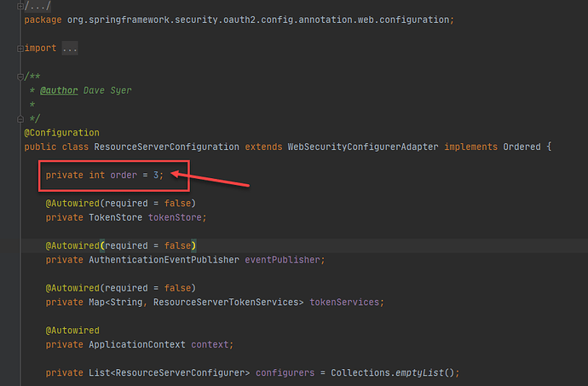Click the @author Javadoc tag
588x386 pixels.
[x=59, y=90]
